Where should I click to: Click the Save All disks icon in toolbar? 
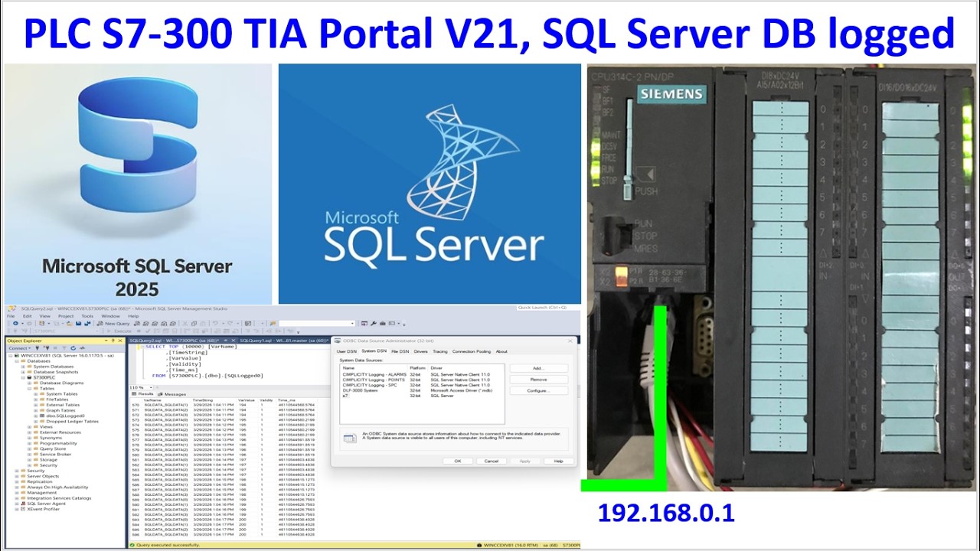point(87,324)
